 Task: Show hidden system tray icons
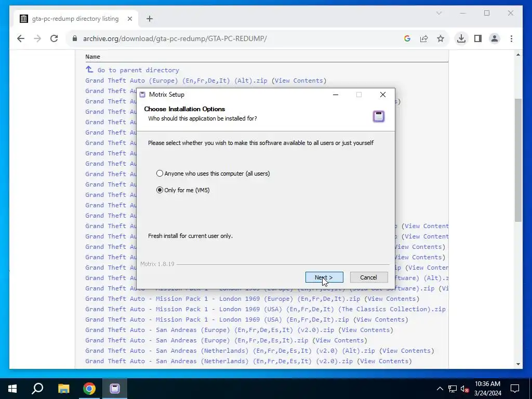pyautogui.click(x=440, y=389)
